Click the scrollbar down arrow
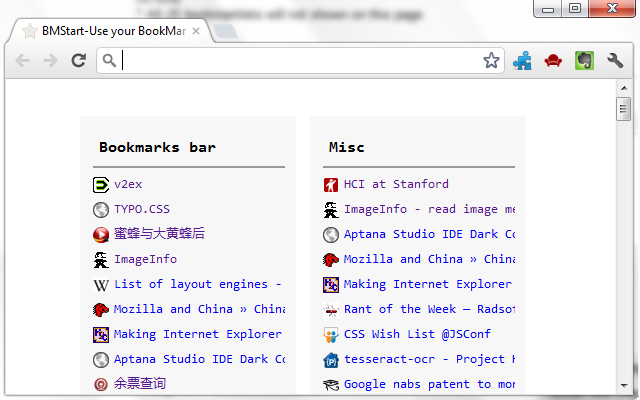Viewport: 640px width, 400px height. click(x=624, y=385)
